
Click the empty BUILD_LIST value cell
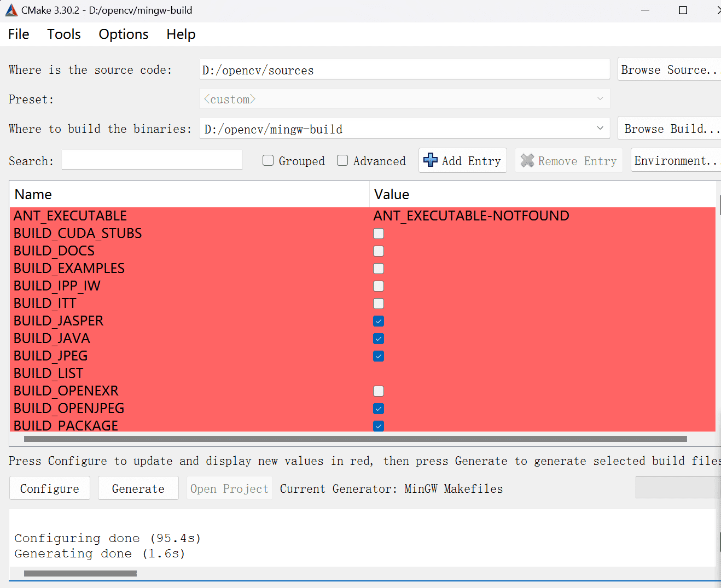click(543, 374)
